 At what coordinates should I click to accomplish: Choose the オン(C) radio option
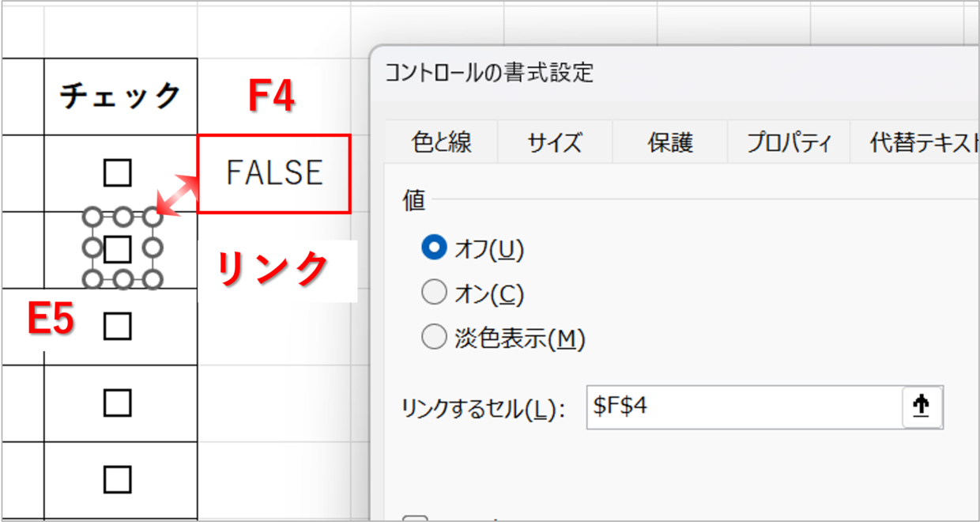(435, 293)
